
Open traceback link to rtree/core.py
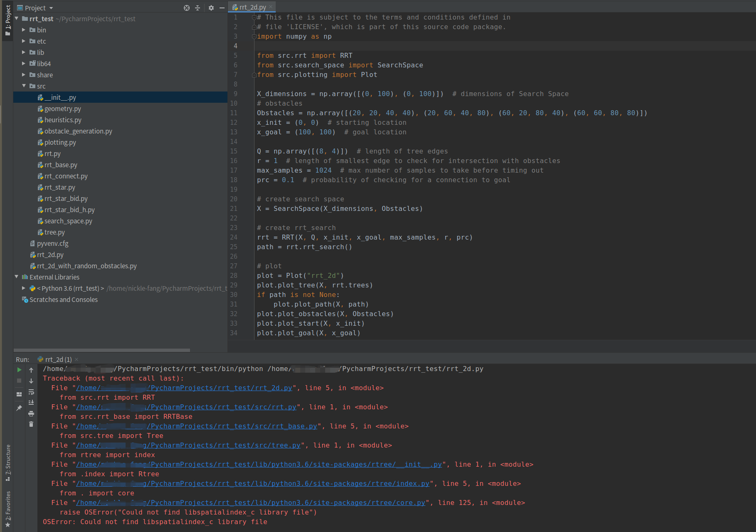coord(251,502)
